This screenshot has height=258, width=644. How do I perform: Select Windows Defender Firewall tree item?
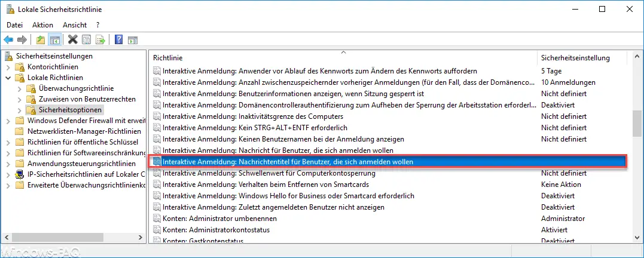pyautogui.click(x=86, y=121)
